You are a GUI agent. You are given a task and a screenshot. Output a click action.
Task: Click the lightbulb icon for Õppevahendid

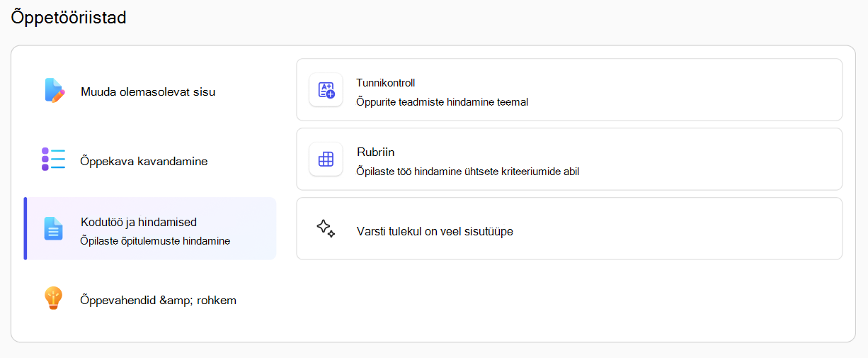(54, 298)
